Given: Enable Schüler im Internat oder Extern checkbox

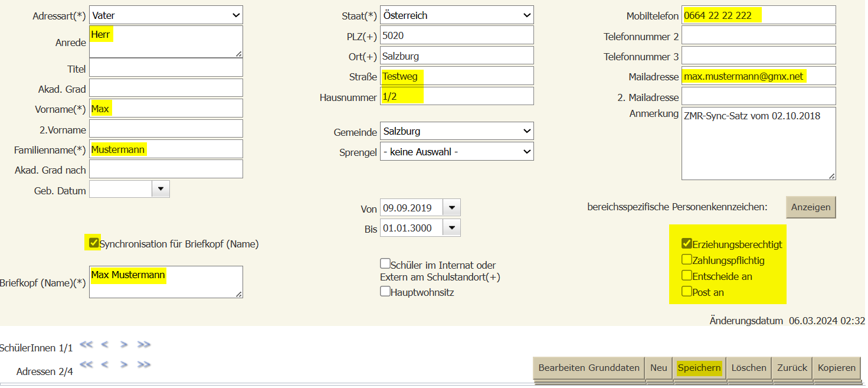Looking at the screenshot, I should pos(385,263).
